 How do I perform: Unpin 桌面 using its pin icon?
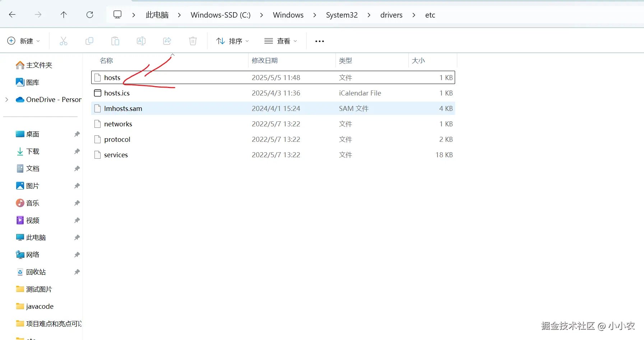tap(77, 134)
